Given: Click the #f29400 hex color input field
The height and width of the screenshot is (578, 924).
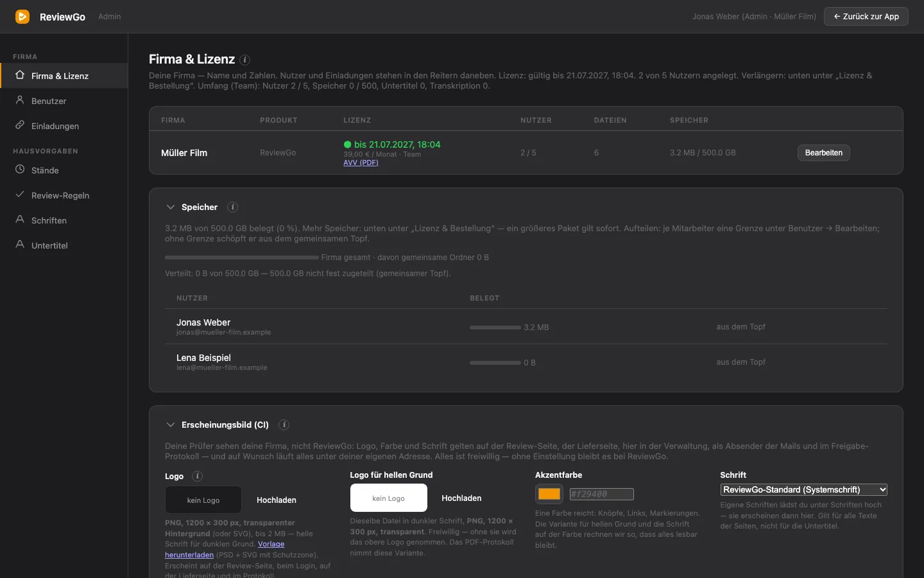Looking at the screenshot, I should tap(601, 494).
